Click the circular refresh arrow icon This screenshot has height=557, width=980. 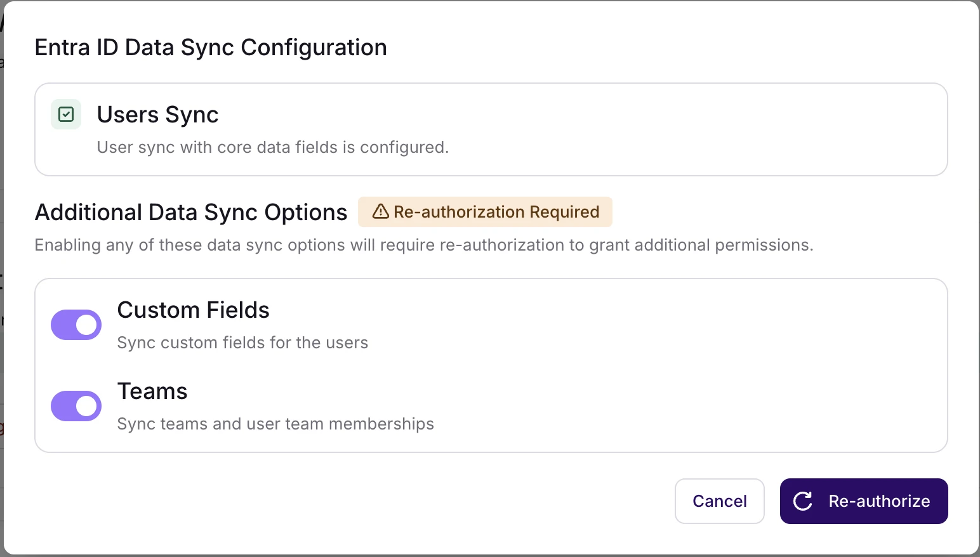pos(803,501)
